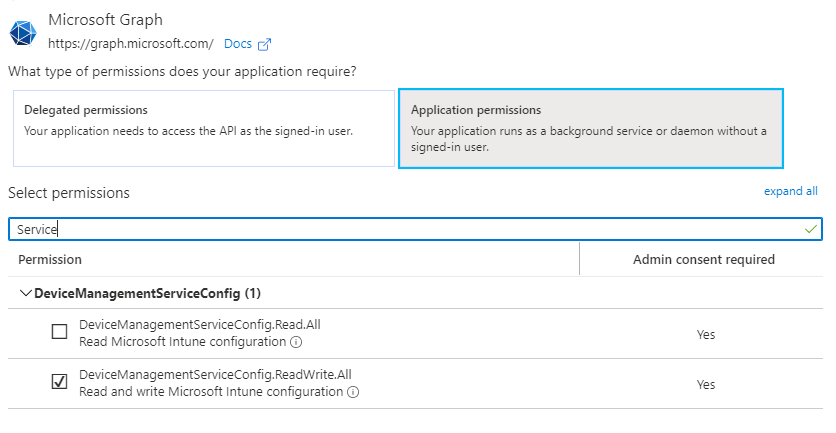Click the Microsoft Graph logo icon
This screenshot has width=836, height=433.
(23, 33)
